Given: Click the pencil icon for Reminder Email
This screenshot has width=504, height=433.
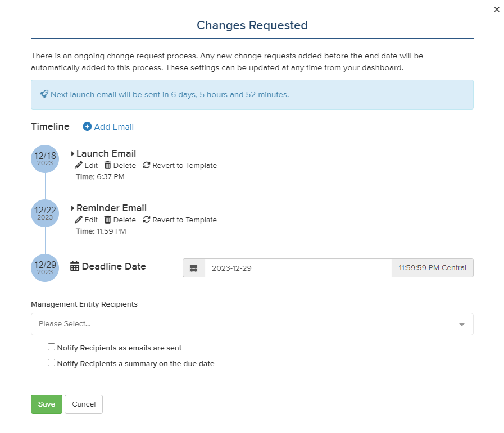Looking at the screenshot, I should click(79, 220).
